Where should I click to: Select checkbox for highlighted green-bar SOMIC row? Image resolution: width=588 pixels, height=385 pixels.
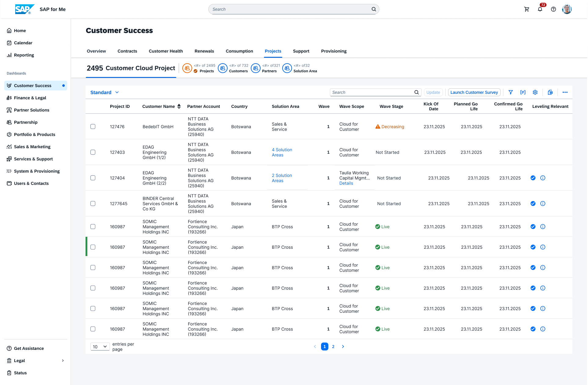click(x=93, y=247)
